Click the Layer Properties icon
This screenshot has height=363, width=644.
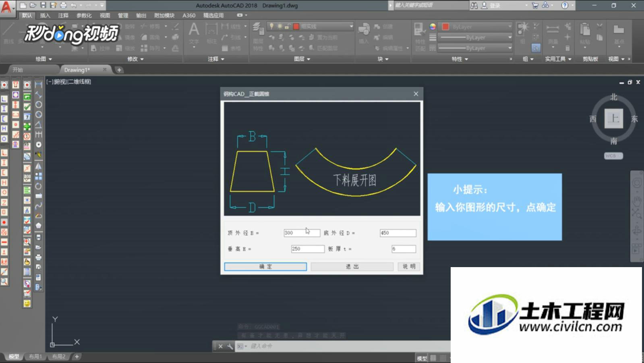(x=258, y=28)
